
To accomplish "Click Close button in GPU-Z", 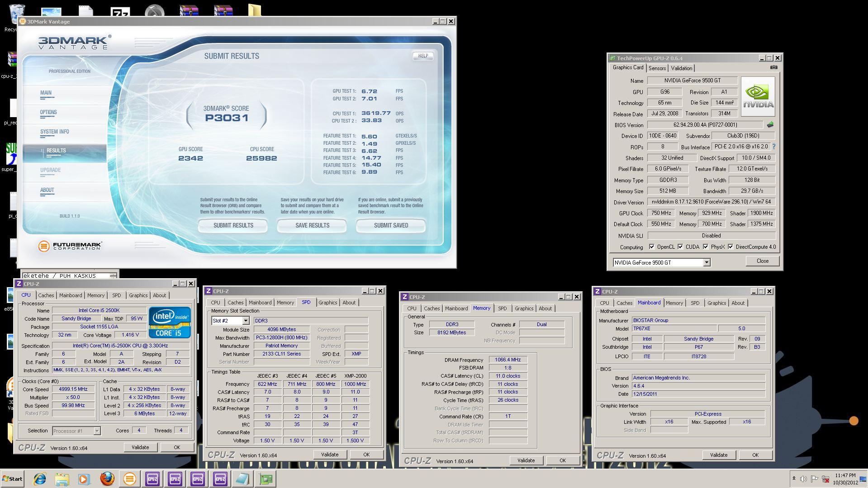I will tap(763, 261).
